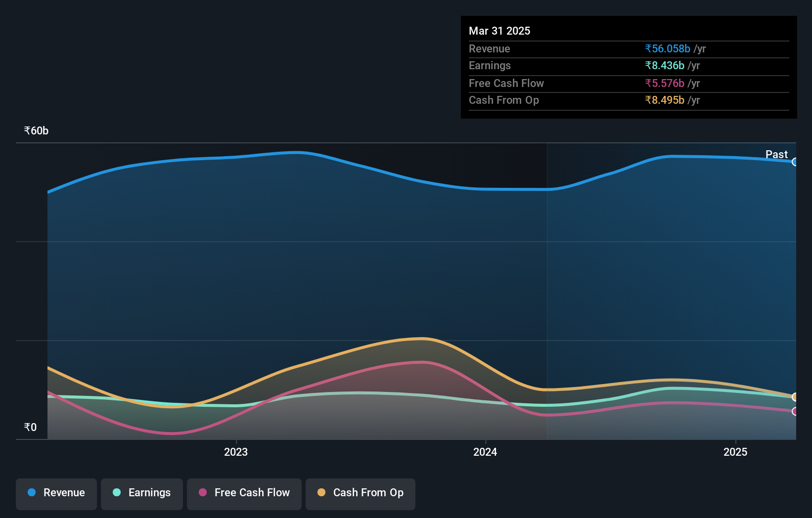Viewport: 812px width, 518px height.
Task: Click the pink Free Cash Flow endpoint marker
Action: click(795, 411)
